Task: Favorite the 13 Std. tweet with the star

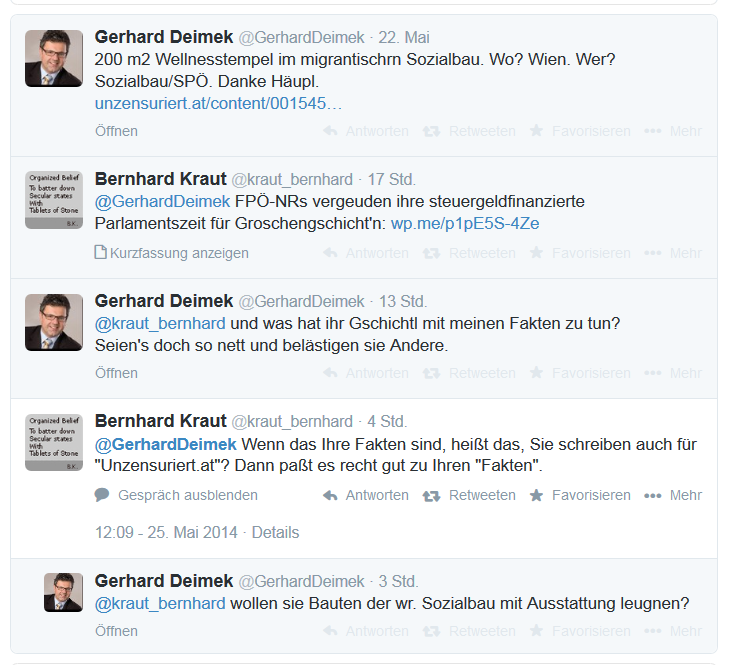Action: coord(536,373)
